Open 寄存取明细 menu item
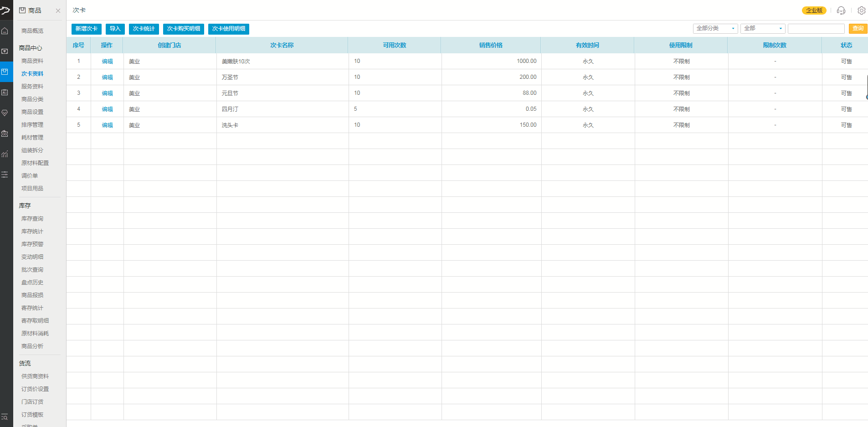Image resolution: width=868 pixels, height=427 pixels. pyautogui.click(x=35, y=321)
